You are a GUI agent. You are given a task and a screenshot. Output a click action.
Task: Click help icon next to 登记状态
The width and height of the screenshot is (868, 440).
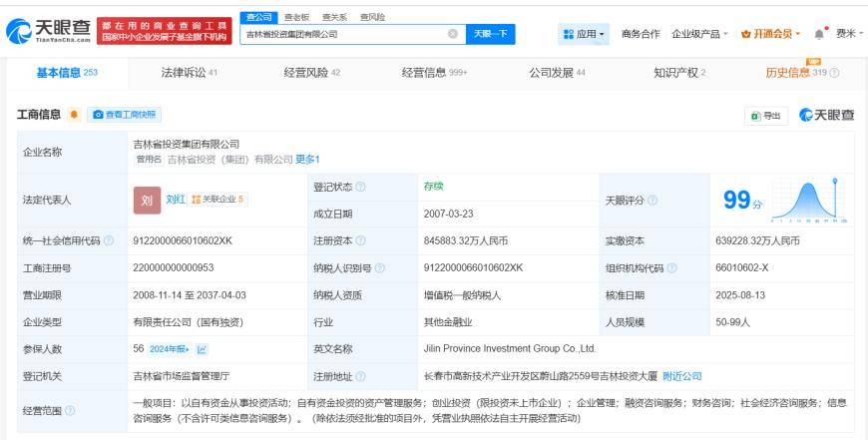click(x=361, y=187)
